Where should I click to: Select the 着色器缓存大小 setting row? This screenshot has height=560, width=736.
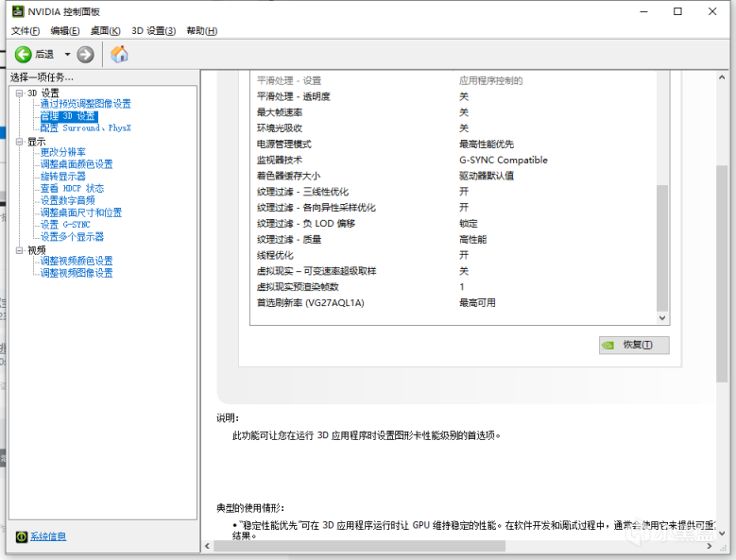tap(454, 176)
